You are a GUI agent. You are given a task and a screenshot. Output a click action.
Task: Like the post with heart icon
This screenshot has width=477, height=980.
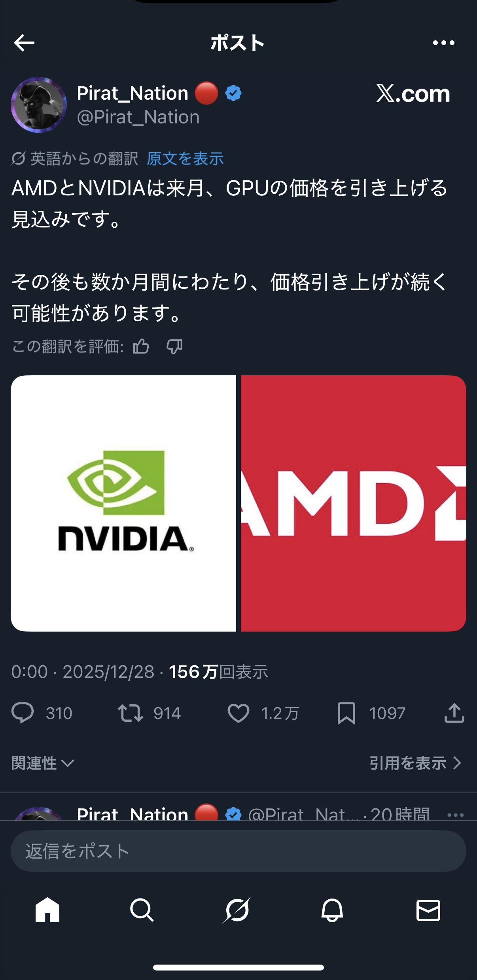(x=238, y=713)
